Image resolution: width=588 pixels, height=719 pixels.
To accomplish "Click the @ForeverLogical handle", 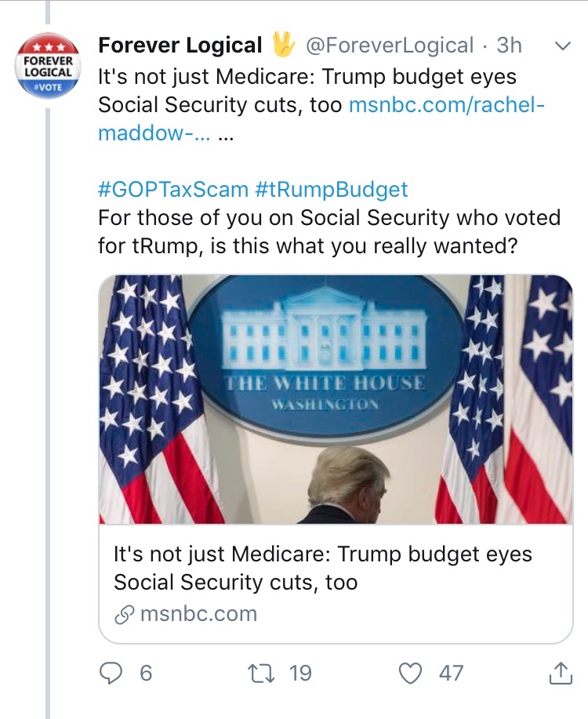I will [x=389, y=45].
